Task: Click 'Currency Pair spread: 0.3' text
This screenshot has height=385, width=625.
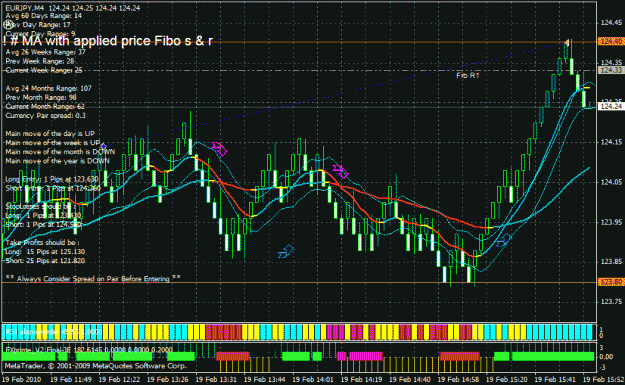Action: (x=45, y=116)
